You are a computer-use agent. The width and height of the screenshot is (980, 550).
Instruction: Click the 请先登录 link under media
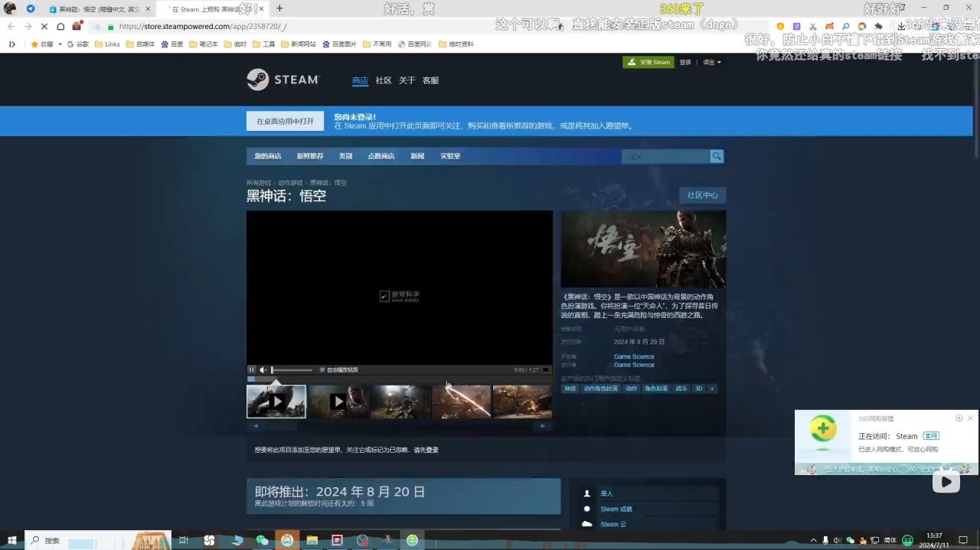click(426, 450)
